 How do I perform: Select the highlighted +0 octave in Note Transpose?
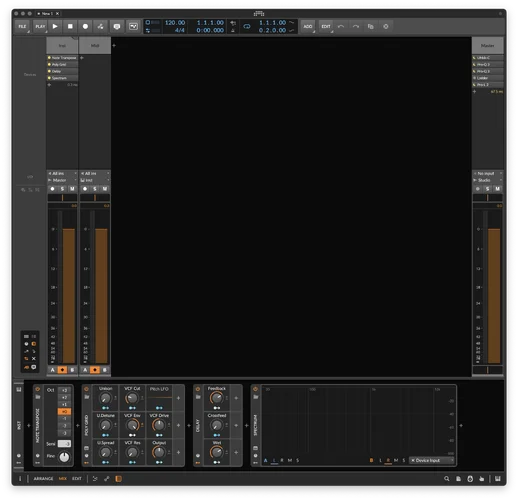click(64, 412)
